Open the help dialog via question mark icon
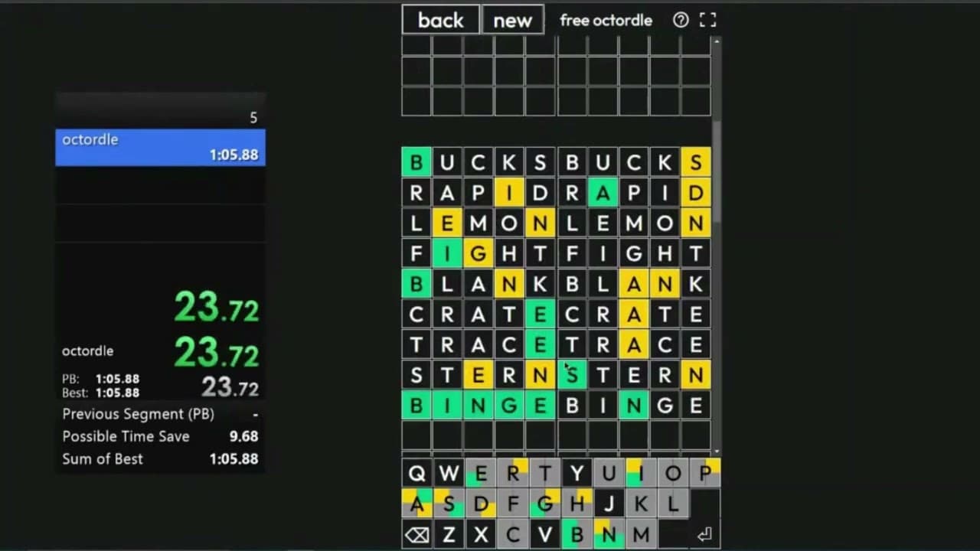This screenshot has width=980, height=551. tap(681, 20)
